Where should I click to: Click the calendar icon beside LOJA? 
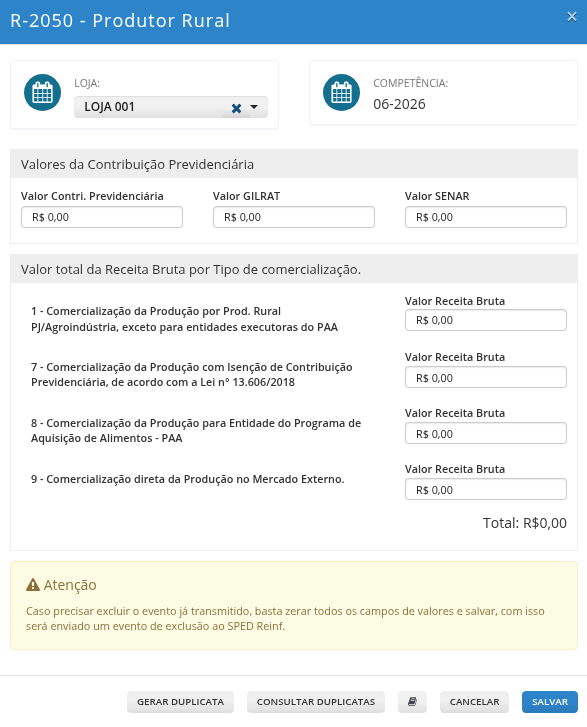42,92
